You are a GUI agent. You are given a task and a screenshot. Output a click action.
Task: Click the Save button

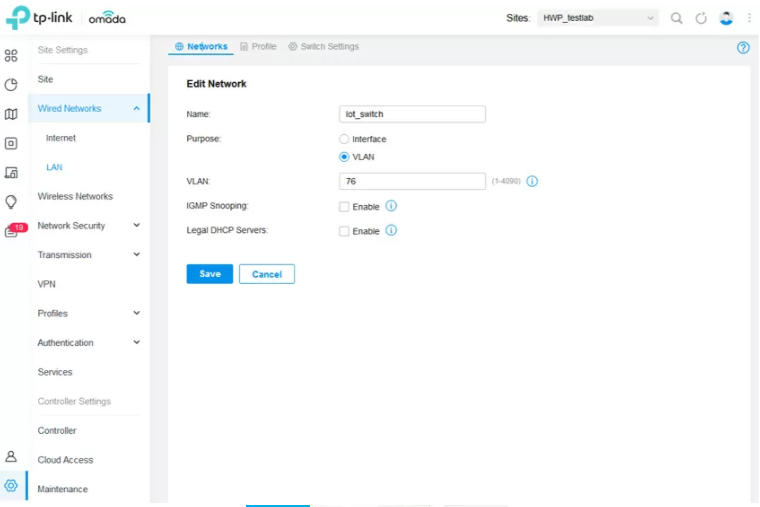[210, 274]
